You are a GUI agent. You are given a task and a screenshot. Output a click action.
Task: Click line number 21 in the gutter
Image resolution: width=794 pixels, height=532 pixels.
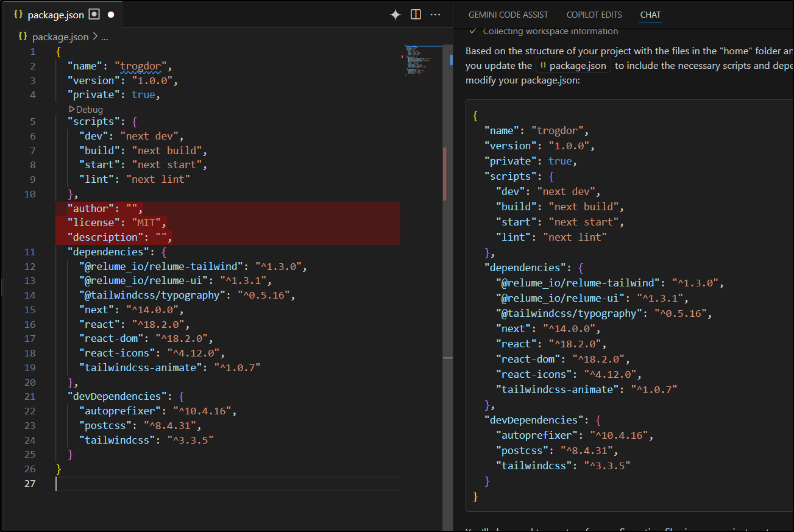(x=30, y=397)
